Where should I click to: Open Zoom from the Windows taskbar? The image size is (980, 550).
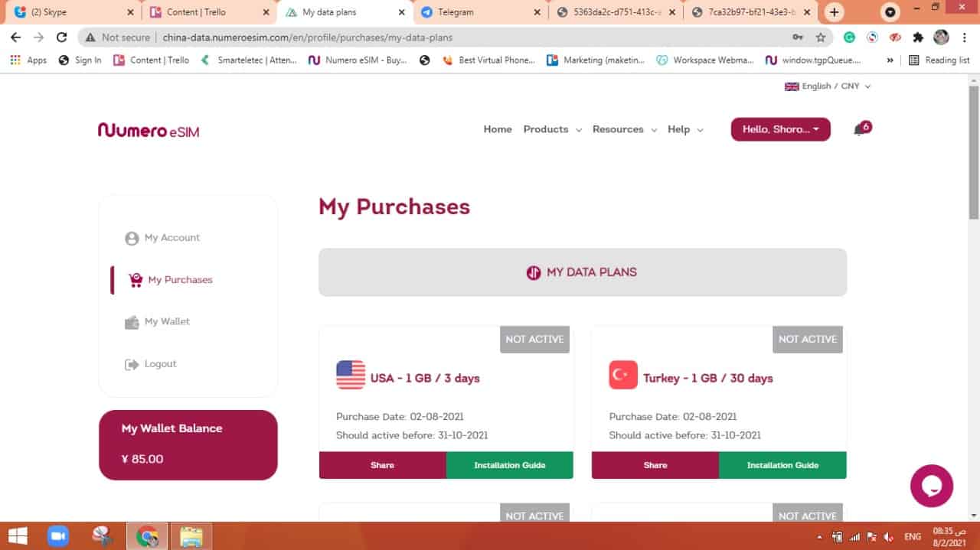point(58,536)
